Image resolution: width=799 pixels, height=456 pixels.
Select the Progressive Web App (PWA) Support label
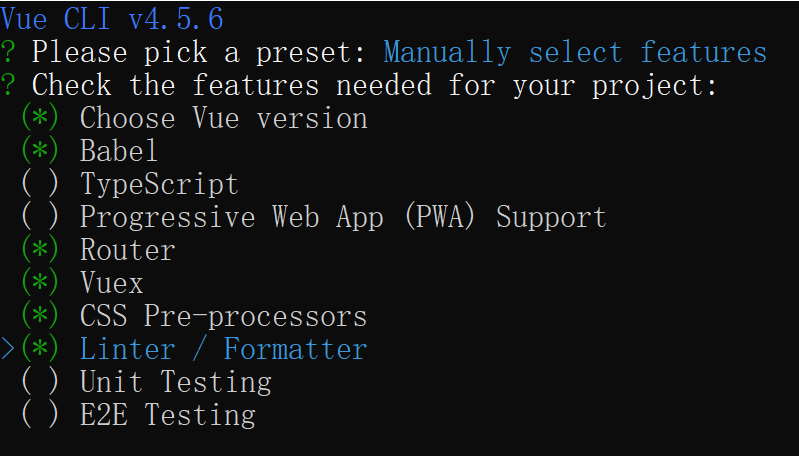[343, 217]
